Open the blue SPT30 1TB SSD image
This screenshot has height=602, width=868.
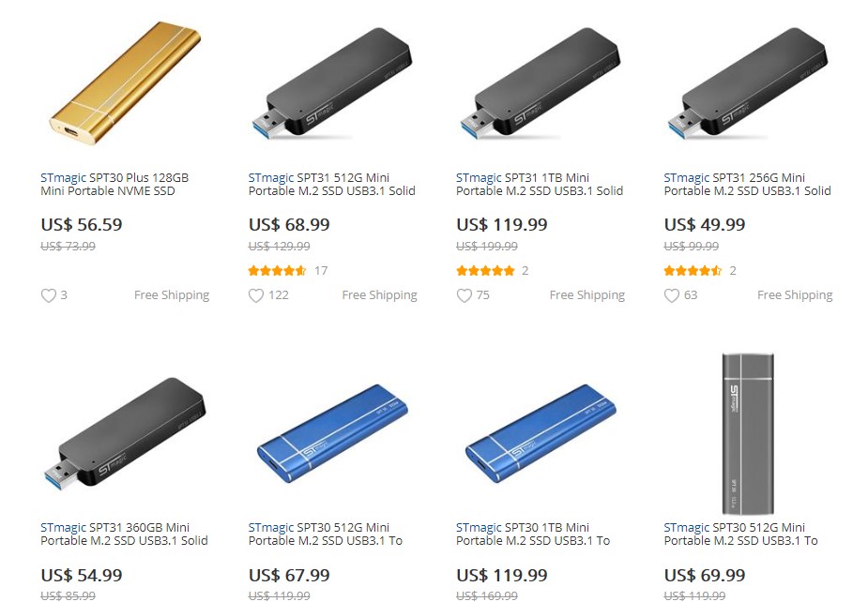[541, 433]
